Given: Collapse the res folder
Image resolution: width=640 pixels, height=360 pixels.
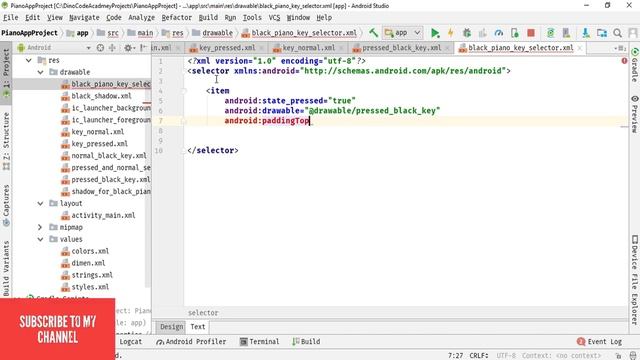Looking at the screenshot, I should coord(29,60).
